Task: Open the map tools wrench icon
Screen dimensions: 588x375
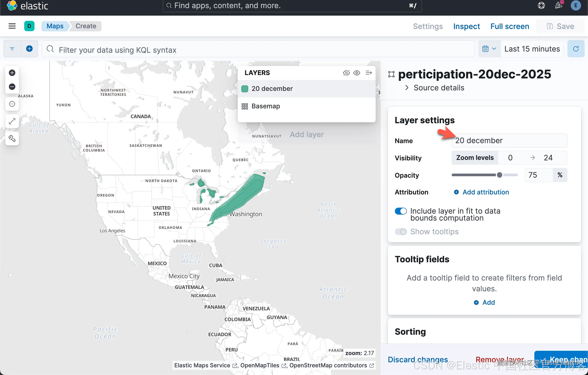Action: coord(12,139)
